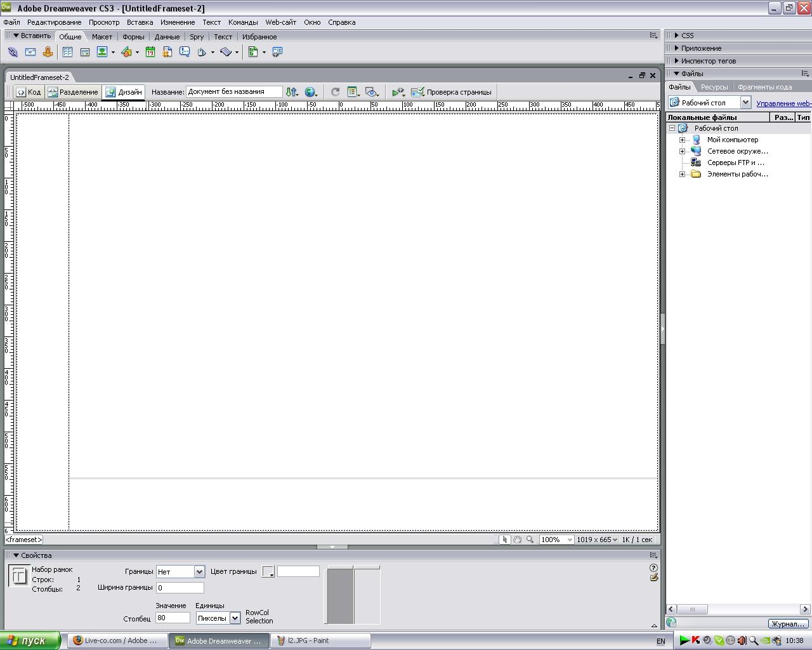
Task: Click the Управление web link
Action: point(783,103)
